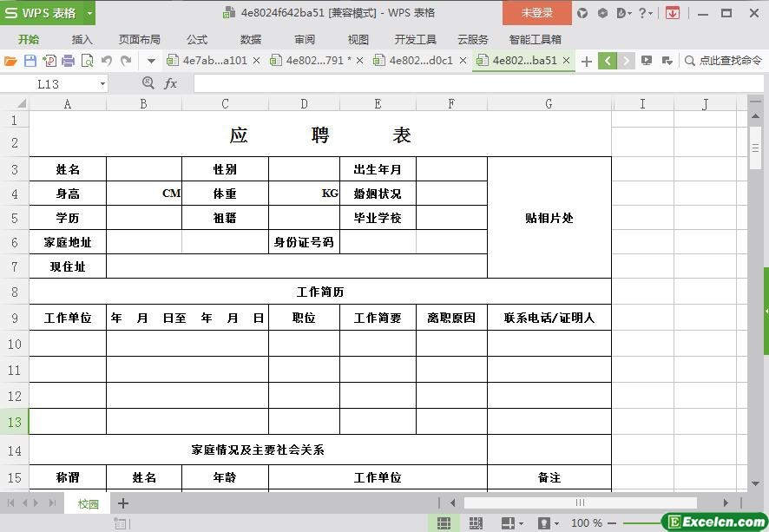Expand the Name Box dropdown arrow

coord(102,83)
